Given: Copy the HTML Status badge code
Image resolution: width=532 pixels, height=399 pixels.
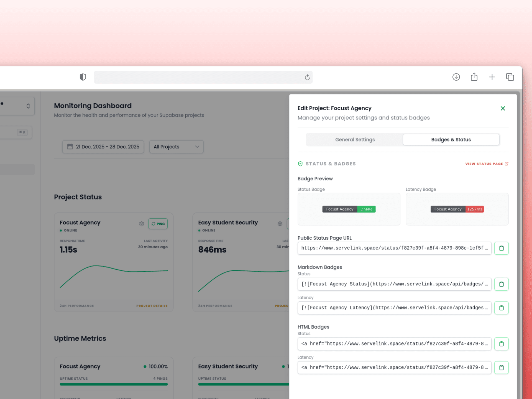Looking at the screenshot, I should pyautogui.click(x=501, y=344).
